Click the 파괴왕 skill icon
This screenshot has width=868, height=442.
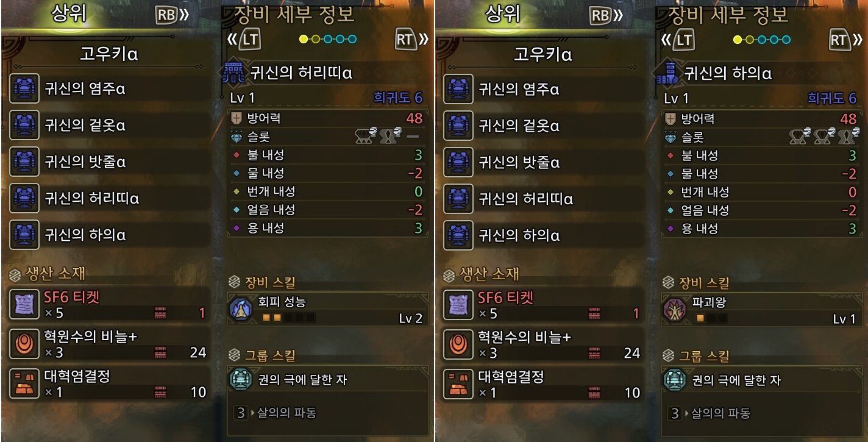coord(675,310)
